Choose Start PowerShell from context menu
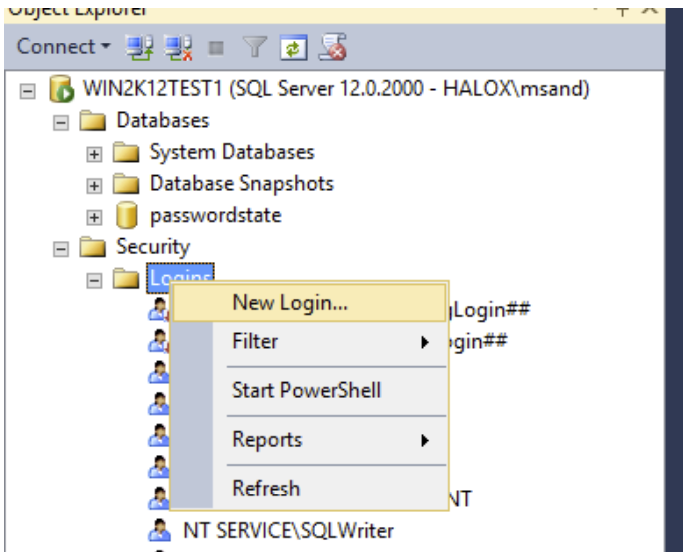 (x=309, y=390)
